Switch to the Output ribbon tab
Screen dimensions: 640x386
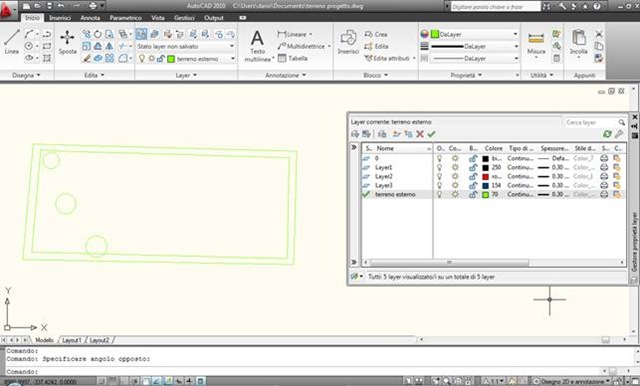(x=213, y=18)
